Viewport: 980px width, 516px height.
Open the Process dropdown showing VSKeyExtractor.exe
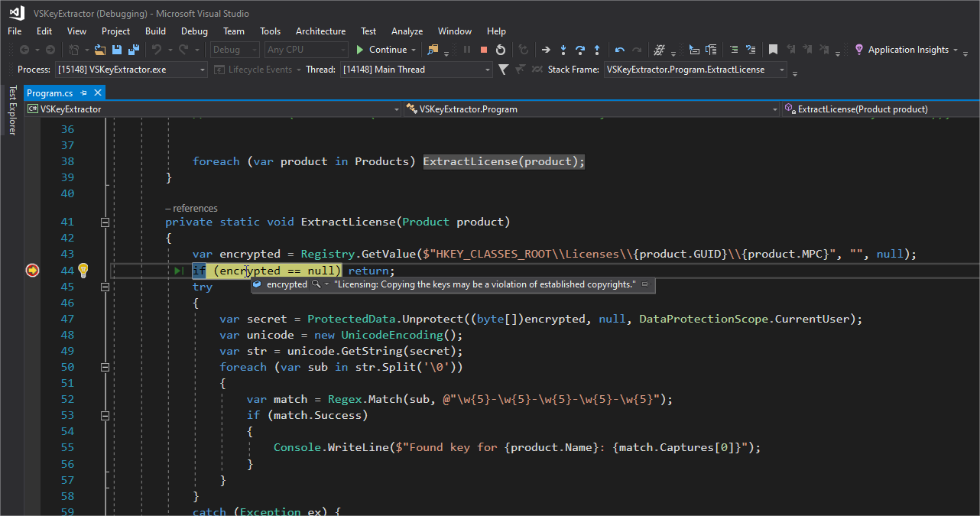[203, 70]
